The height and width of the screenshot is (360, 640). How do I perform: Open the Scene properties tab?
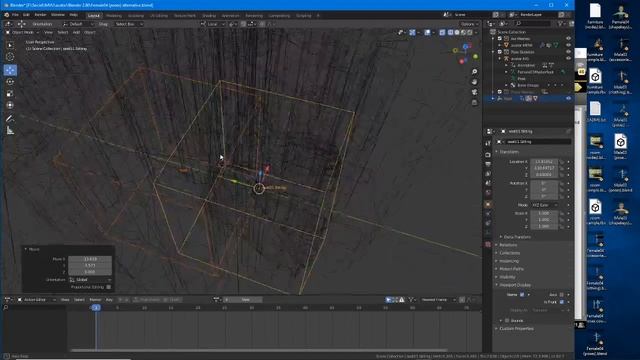[x=488, y=183]
